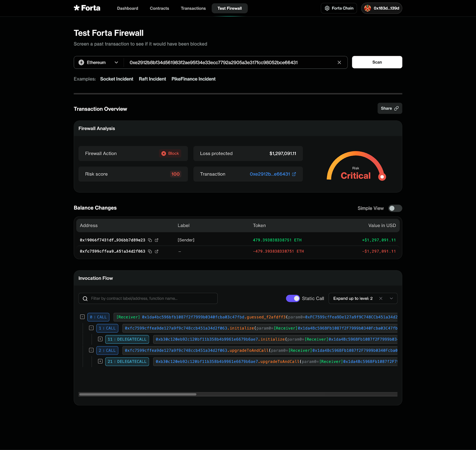Copy the sender address 0x19066f7431df
Image resolution: width=476 pixels, height=450 pixels.
(x=150, y=240)
